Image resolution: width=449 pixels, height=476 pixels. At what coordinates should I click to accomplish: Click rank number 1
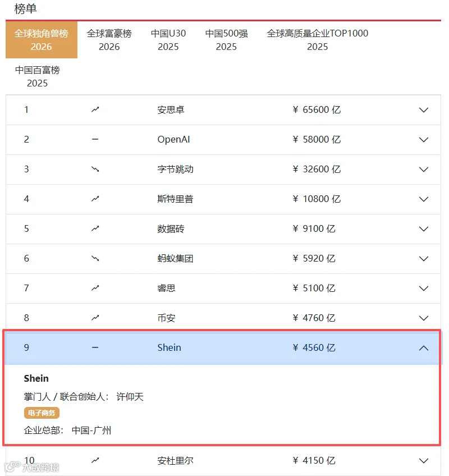tap(26, 109)
